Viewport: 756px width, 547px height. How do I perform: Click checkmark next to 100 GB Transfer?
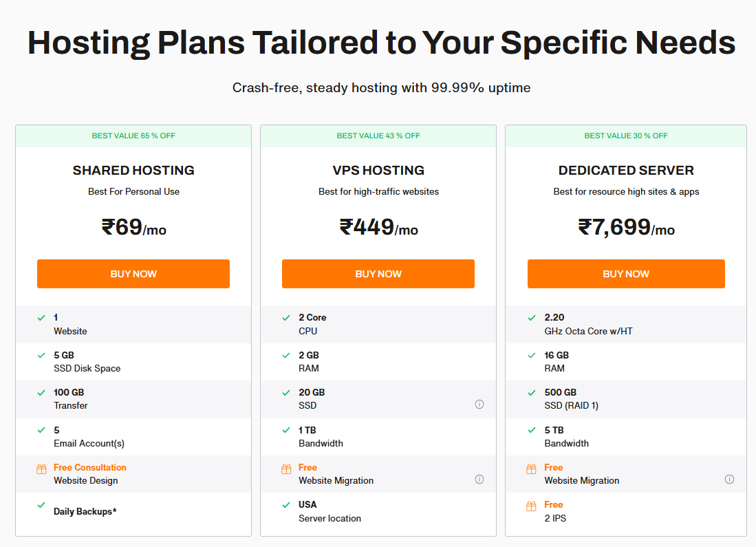pos(41,393)
